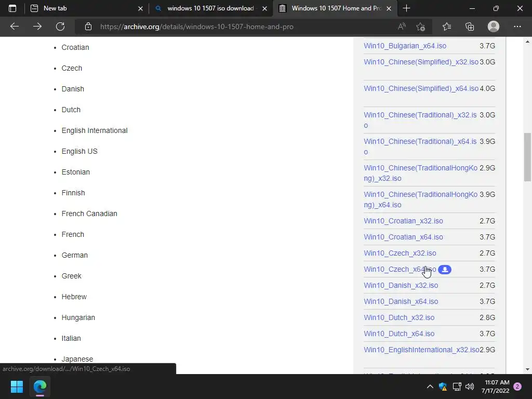532x399 pixels.
Task: Download Win10_Chinese(TraditionalHongKong)_x32.iso
Action: [x=420, y=172]
